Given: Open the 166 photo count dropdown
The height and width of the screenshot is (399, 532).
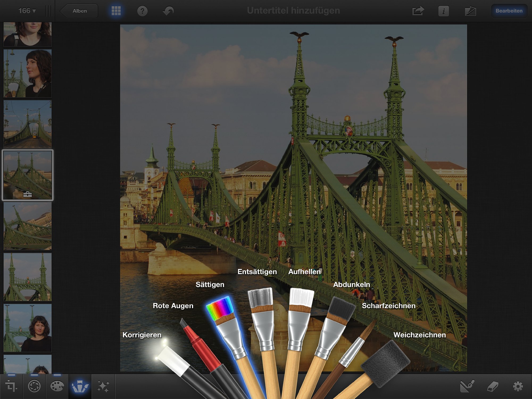Looking at the screenshot, I should pos(27,11).
